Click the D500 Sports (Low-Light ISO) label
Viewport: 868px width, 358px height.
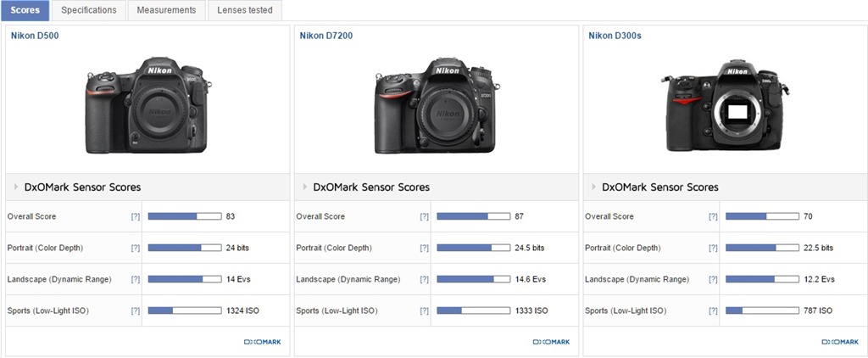pyautogui.click(x=48, y=310)
